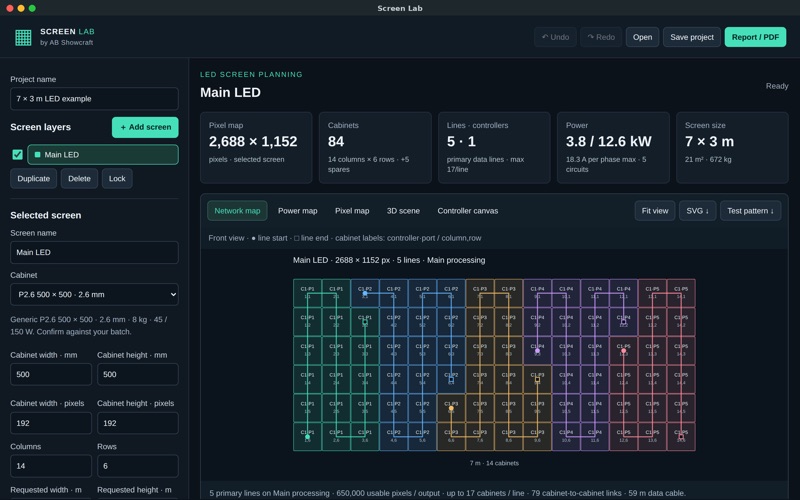
Task: Open the Cabinet type dropdown
Action: (x=94, y=294)
